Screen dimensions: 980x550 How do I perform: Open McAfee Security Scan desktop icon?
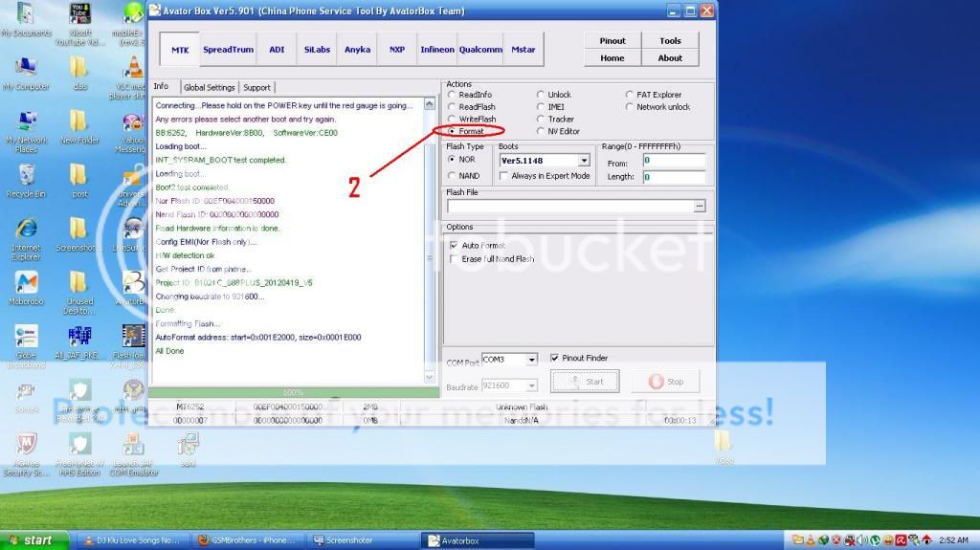coord(26,454)
